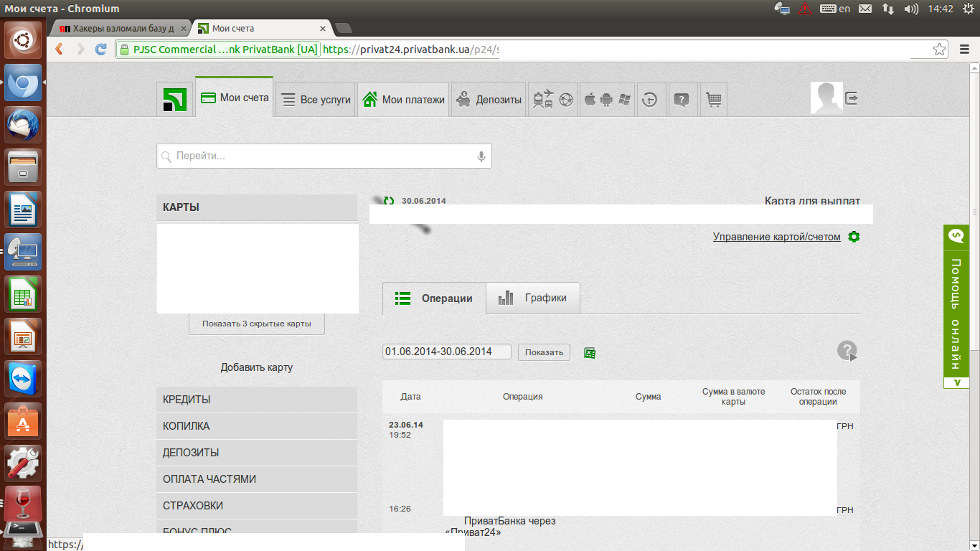This screenshot has width=980, height=551.
Task: Click the user avatar picture
Action: [826, 98]
